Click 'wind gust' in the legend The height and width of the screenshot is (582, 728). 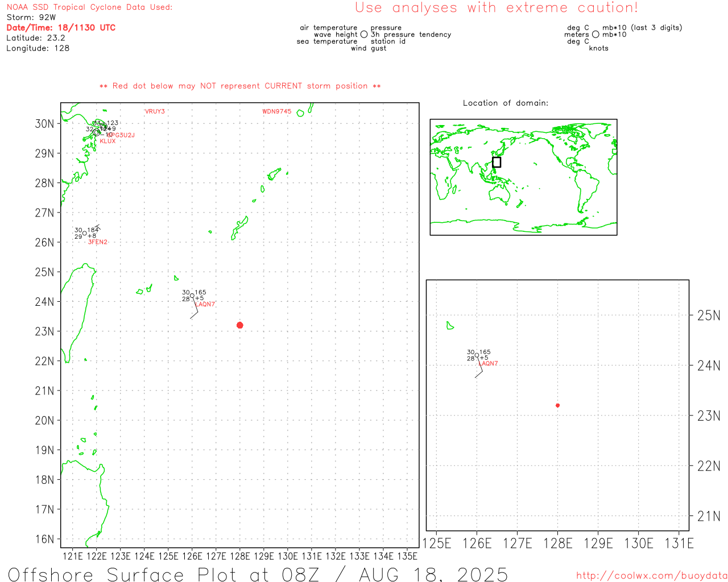[x=369, y=48]
